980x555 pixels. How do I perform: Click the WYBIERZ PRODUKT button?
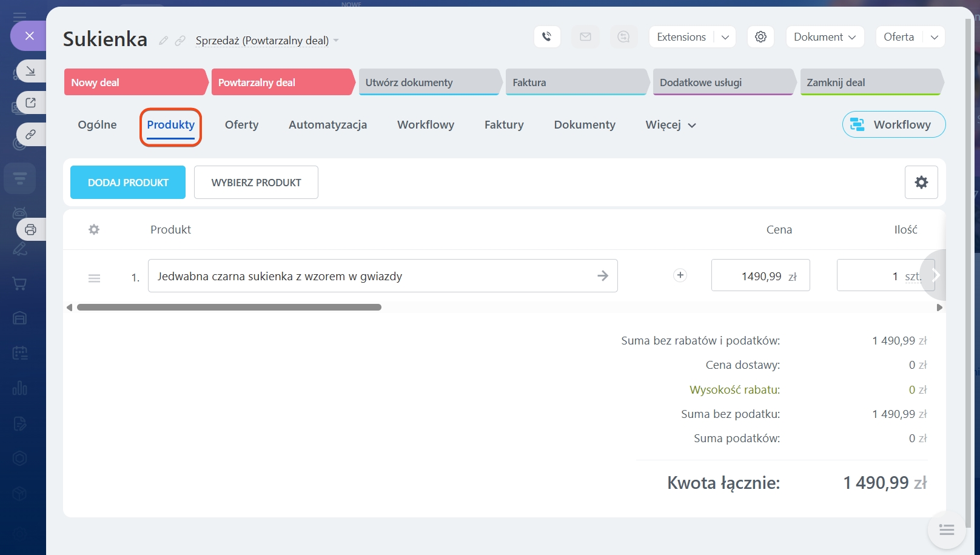(256, 183)
